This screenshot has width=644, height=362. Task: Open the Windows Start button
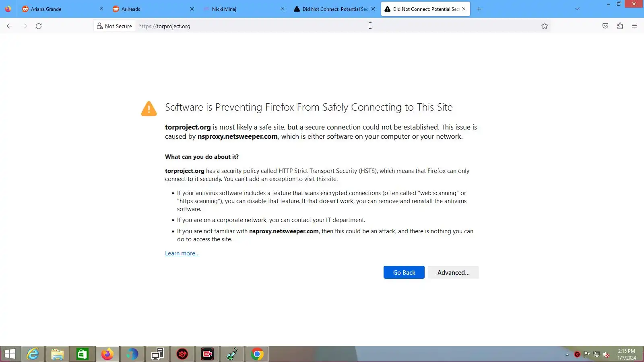[x=10, y=354]
